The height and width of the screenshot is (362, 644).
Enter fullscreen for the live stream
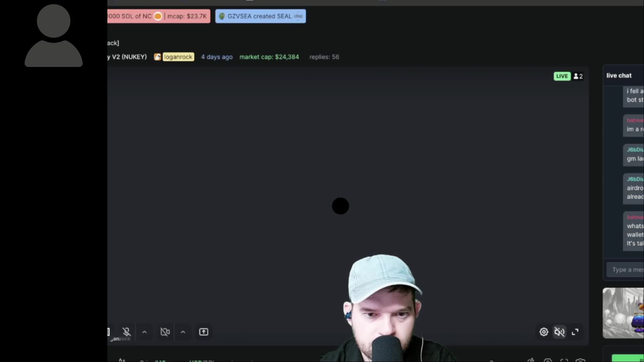pyautogui.click(x=575, y=332)
